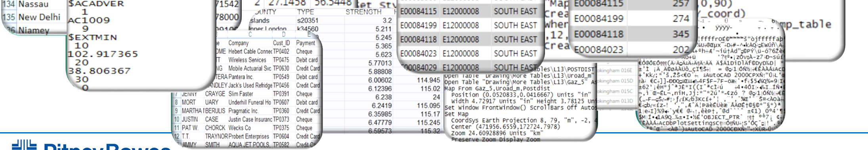Click the Company column header
The image size is (868, 150).
[x=239, y=43]
